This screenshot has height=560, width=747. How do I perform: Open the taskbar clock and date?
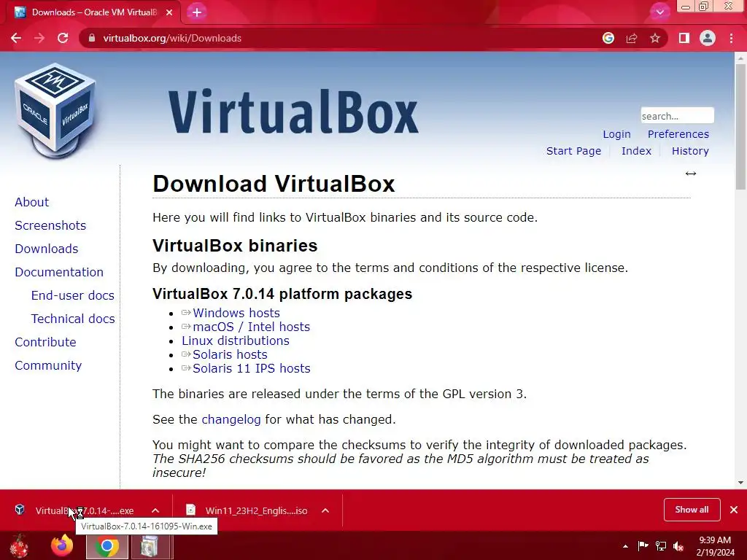(715, 546)
